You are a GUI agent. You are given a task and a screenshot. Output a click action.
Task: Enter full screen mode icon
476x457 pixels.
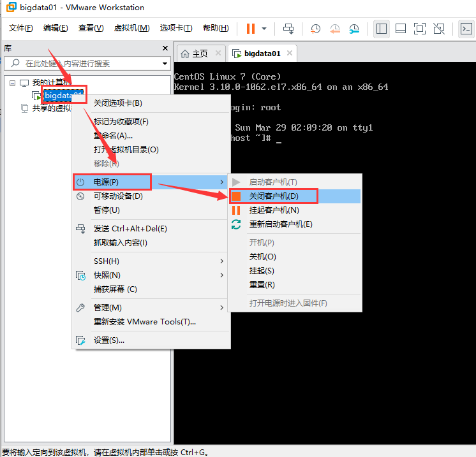(420, 29)
